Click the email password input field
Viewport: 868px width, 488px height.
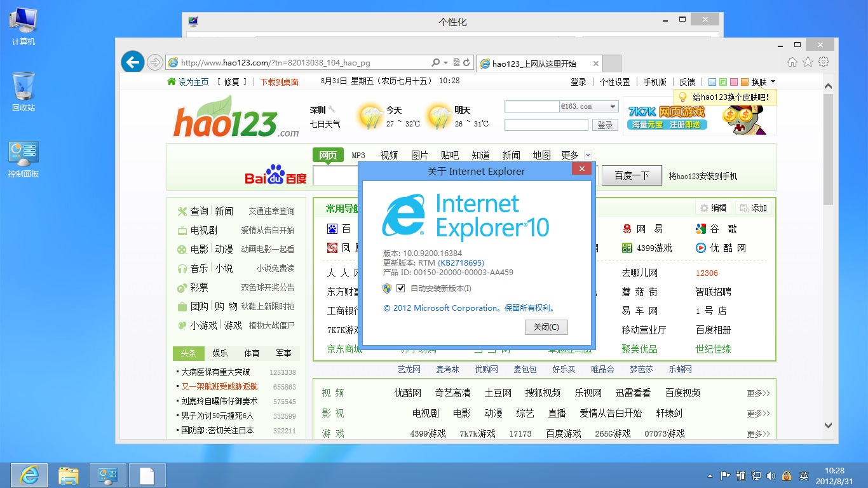click(x=546, y=125)
